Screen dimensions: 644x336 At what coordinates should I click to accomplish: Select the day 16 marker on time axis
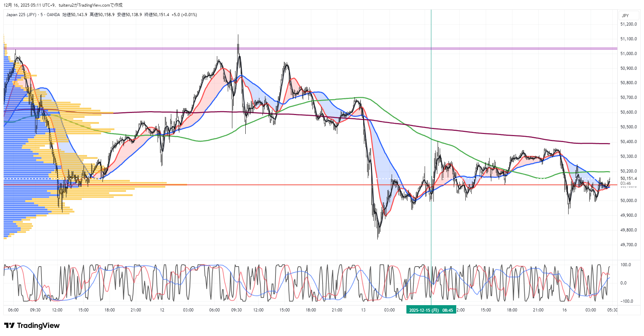(x=564, y=310)
